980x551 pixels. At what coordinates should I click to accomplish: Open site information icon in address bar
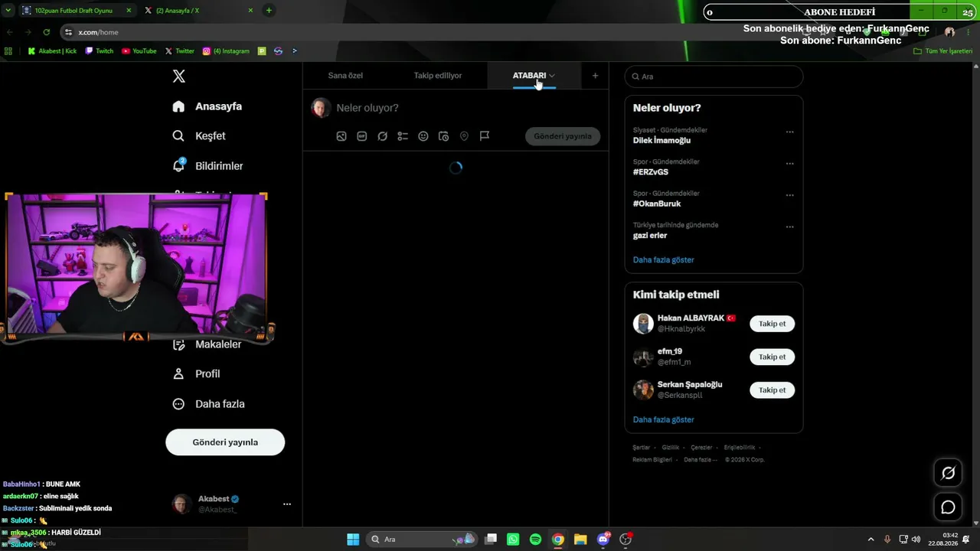click(69, 32)
